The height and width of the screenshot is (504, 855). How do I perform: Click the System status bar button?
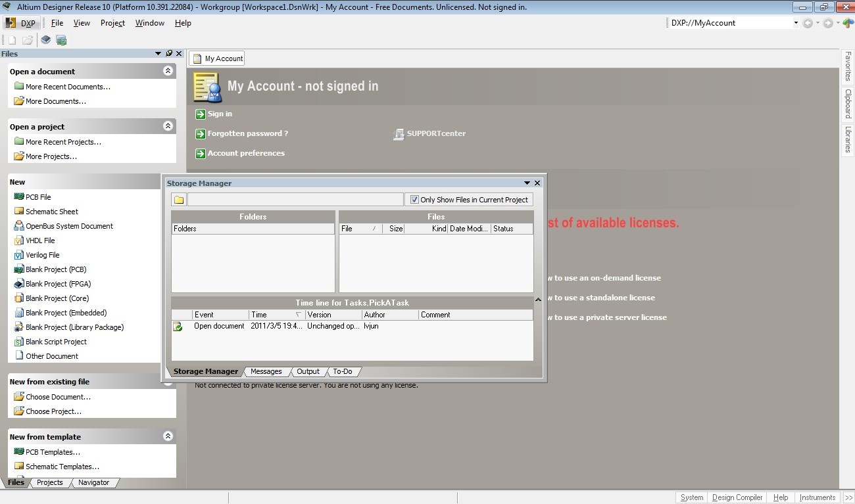(692, 497)
